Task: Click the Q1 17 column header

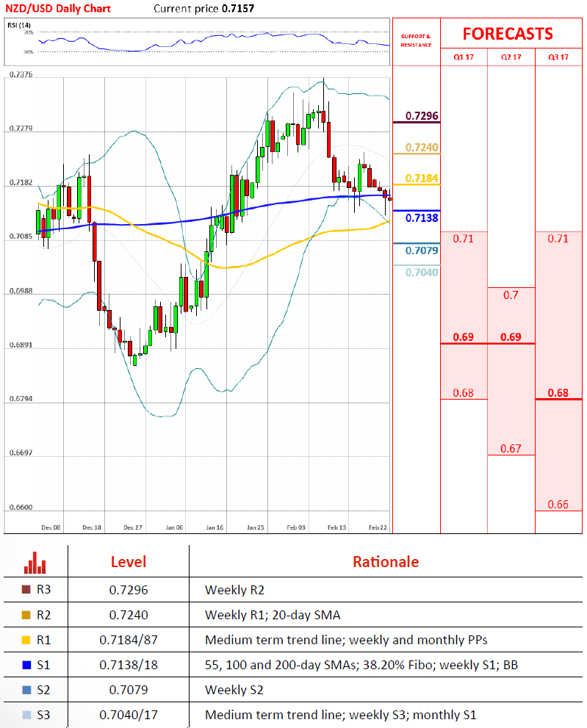Action: (464, 57)
